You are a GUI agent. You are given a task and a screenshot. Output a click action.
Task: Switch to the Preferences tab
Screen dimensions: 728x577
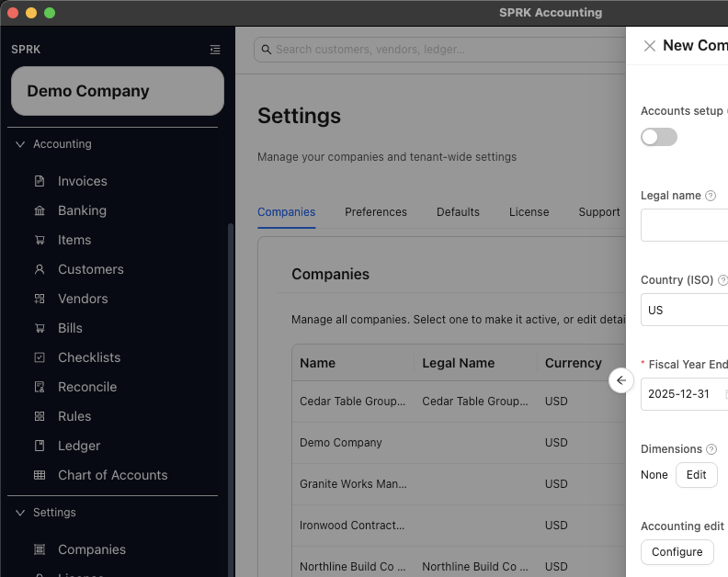click(x=376, y=212)
